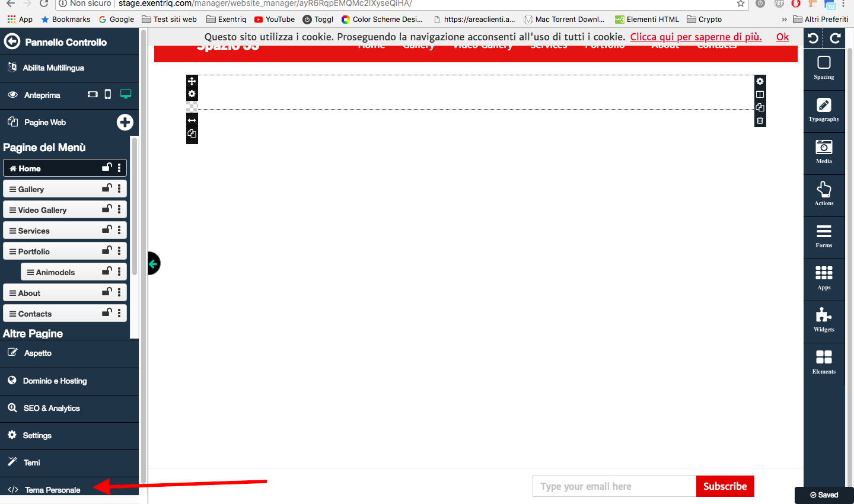Open the Actions panel
854x504 pixels.
824,194
